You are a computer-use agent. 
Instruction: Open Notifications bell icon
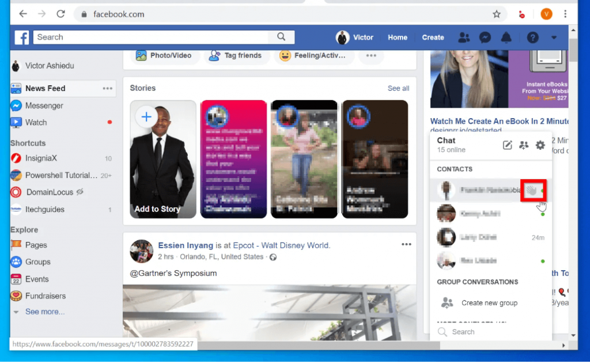(506, 37)
